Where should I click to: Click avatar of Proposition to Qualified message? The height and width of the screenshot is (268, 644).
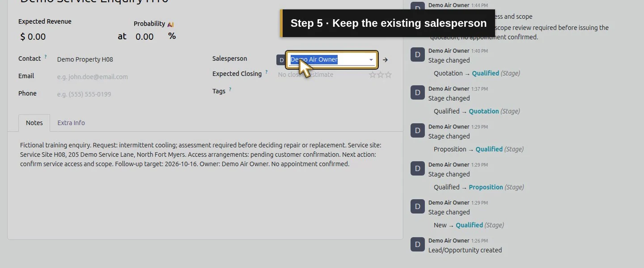point(418,130)
